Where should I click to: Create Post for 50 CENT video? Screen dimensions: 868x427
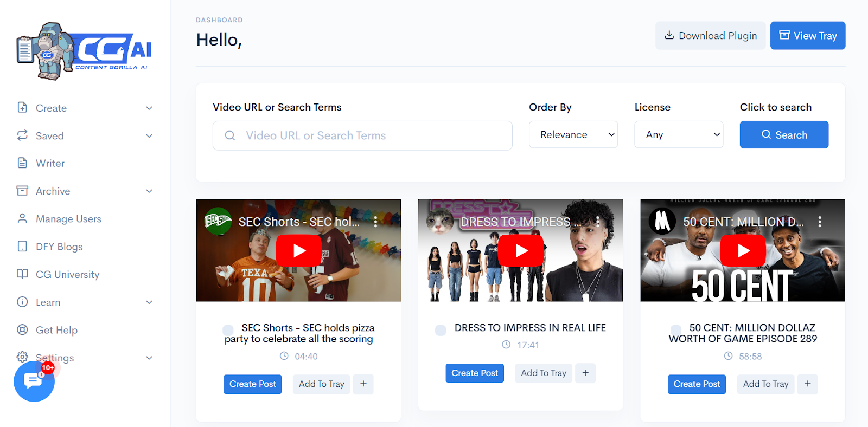(697, 384)
